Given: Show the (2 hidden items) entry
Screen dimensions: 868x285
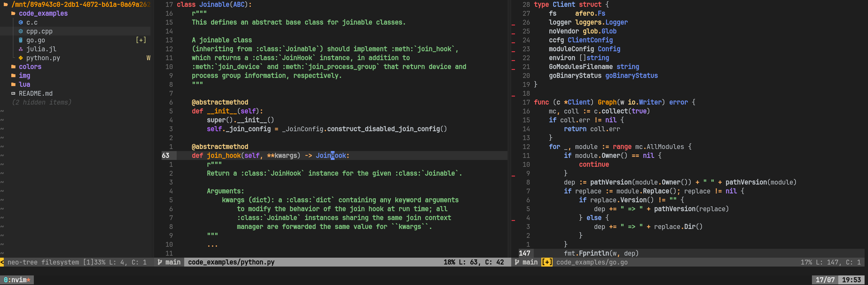Looking at the screenshot, I should [41, 102].
